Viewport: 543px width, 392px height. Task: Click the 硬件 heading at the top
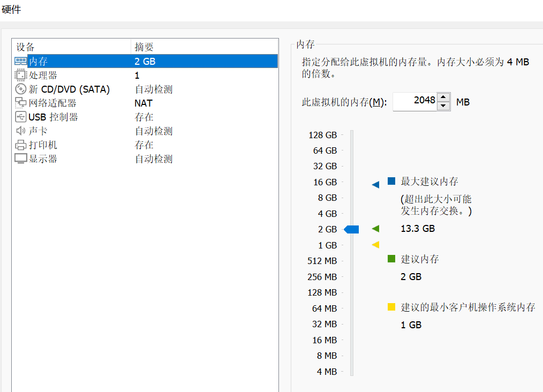click(11, 9)
